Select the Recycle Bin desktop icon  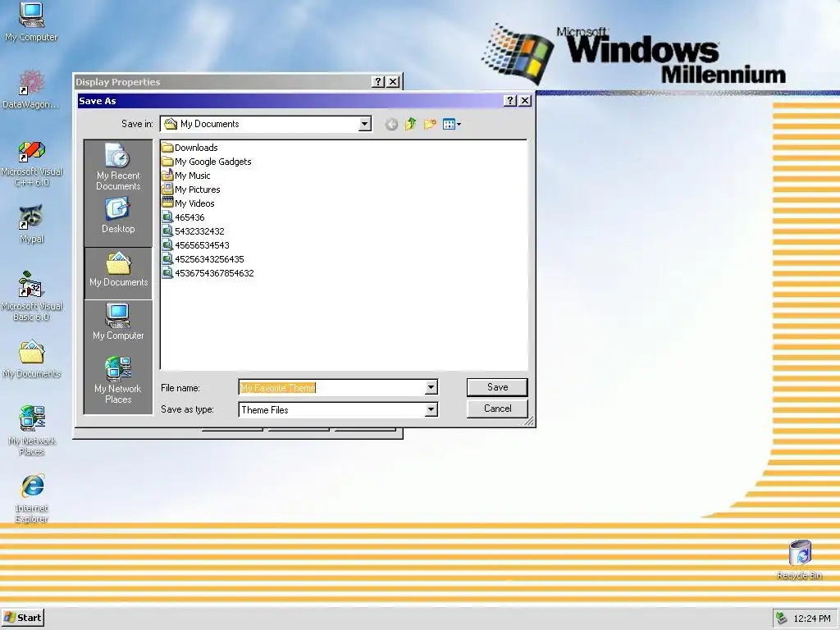[799, 560]
